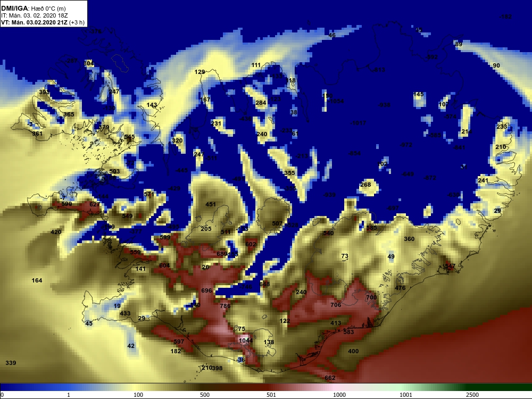The image size is (532, 399).
Task: Click the map value 413
Action: pyautogui.click(x=336, y=323)
